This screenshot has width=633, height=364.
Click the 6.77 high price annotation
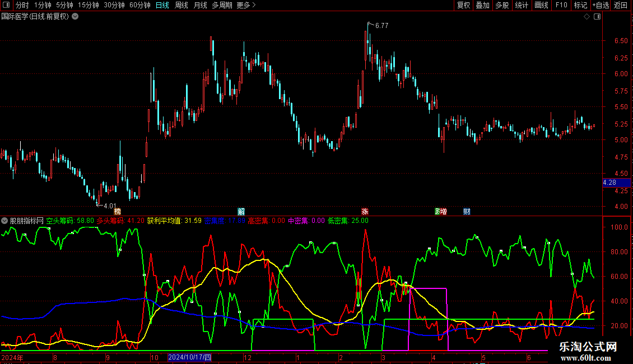381,26
